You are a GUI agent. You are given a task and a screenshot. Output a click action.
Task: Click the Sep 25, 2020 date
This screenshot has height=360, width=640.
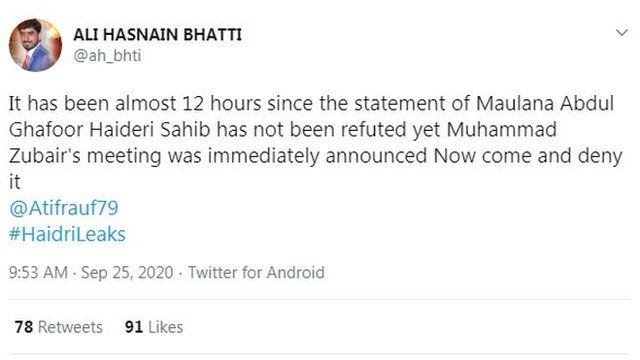pyautogui.click(x=127, y=273)
